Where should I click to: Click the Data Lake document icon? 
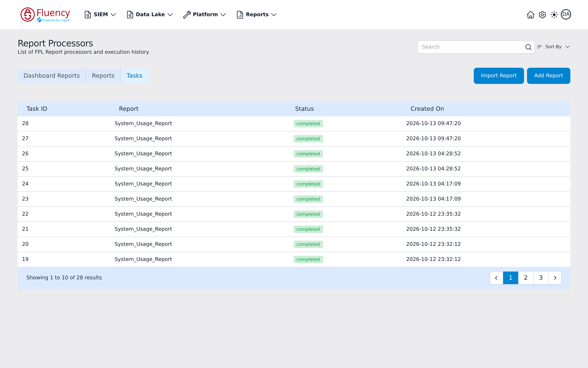130,15
